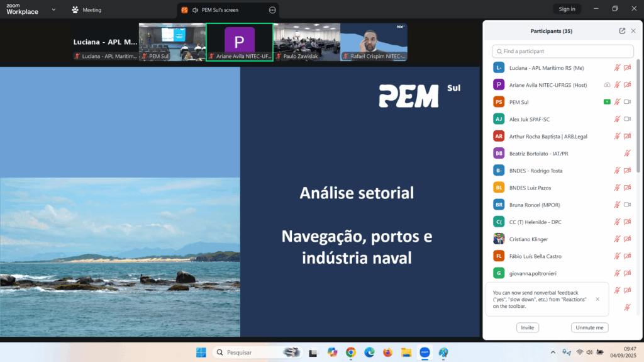The image size is (644, 362).
Task: Toggle Beatriz Bortolato's muted microphone icon
Action: coord(627,153)
